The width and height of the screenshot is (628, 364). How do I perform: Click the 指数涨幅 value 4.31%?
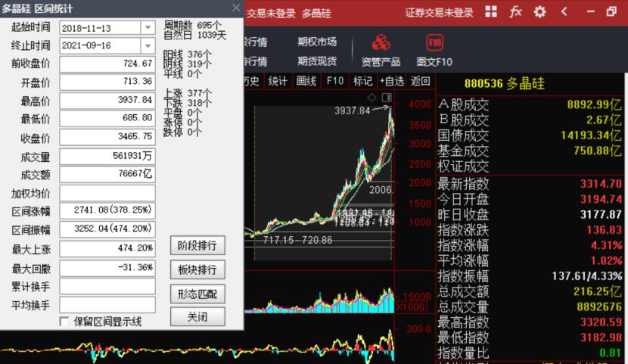pos(606,245)
